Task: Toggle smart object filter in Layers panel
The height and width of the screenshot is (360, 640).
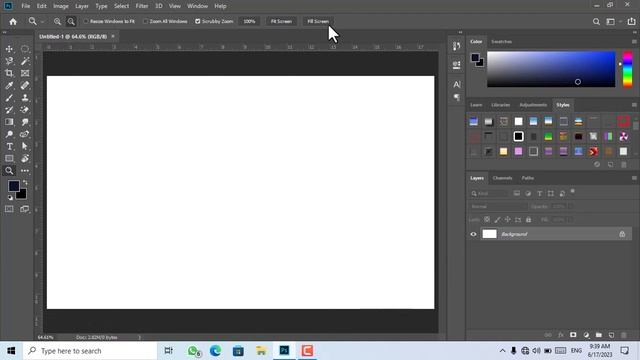Action: (x=562, y=193)
